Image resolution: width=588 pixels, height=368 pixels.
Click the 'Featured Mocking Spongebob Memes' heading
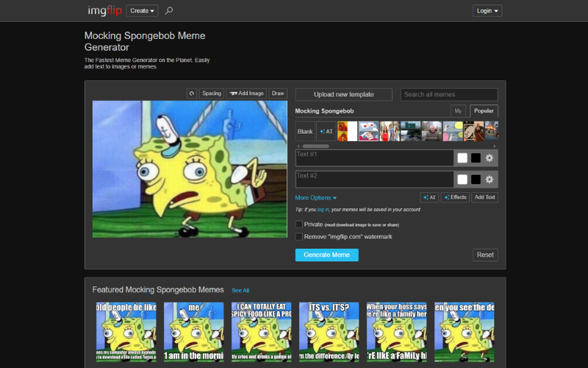click(x=158, y=290)
